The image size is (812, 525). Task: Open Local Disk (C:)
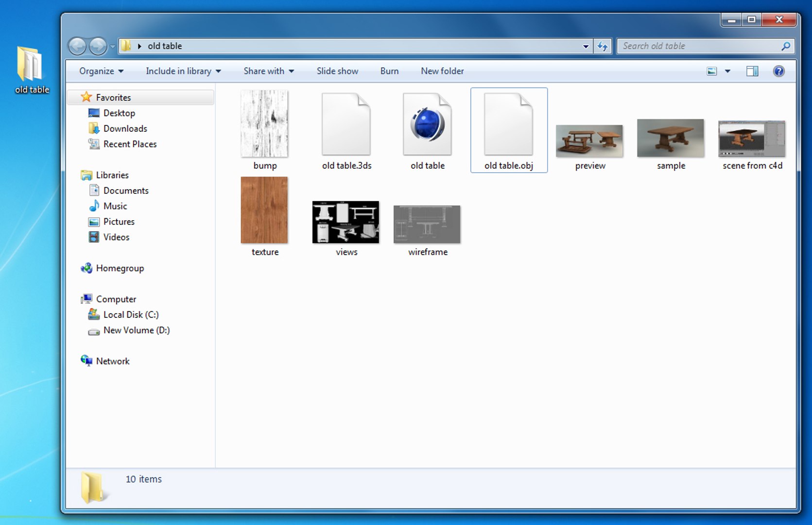point(131,315)
